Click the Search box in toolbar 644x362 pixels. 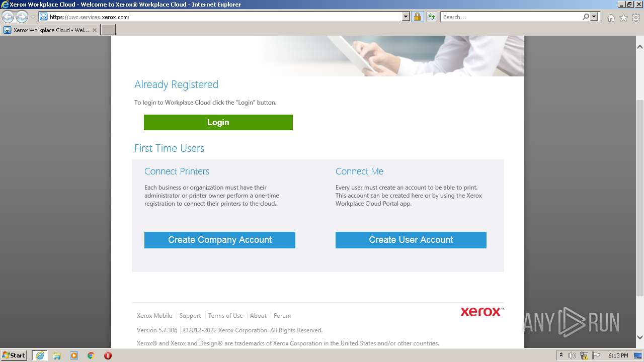(x=511, y=17)
